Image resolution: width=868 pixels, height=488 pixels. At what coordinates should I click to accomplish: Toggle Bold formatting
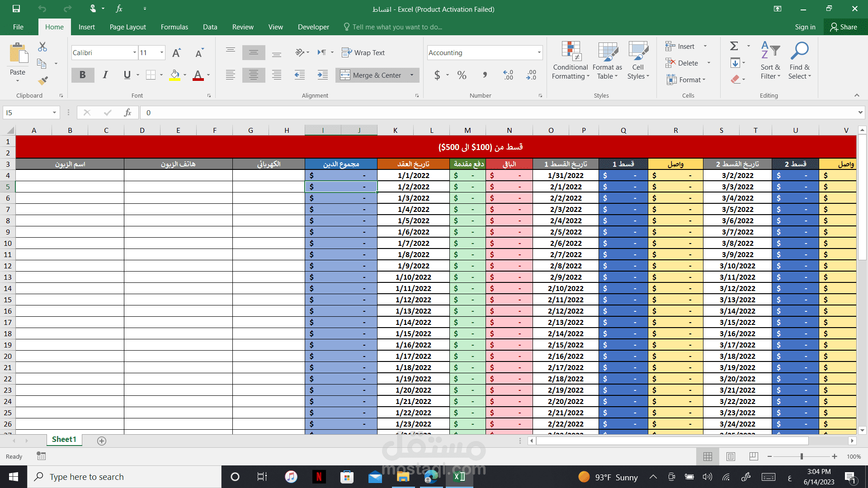tap(83, 75)
